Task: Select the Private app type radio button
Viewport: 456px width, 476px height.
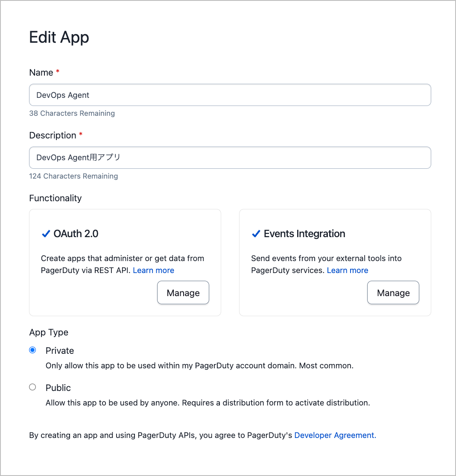Action: pos(32,350)
